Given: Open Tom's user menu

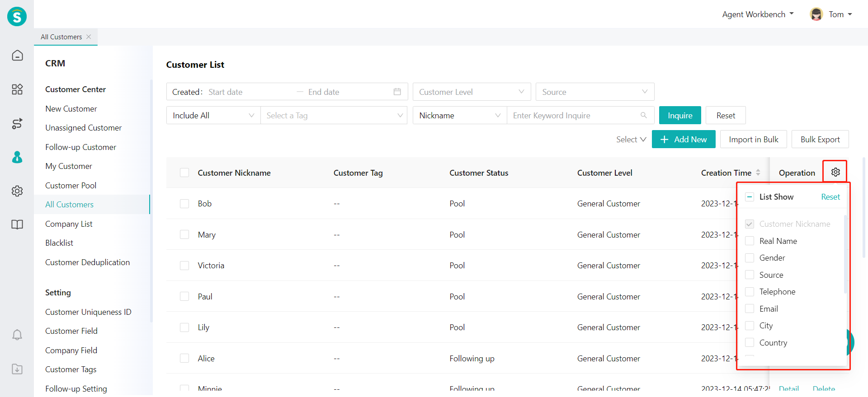Looking at the screenshot, I should click(x=840, y=14).
